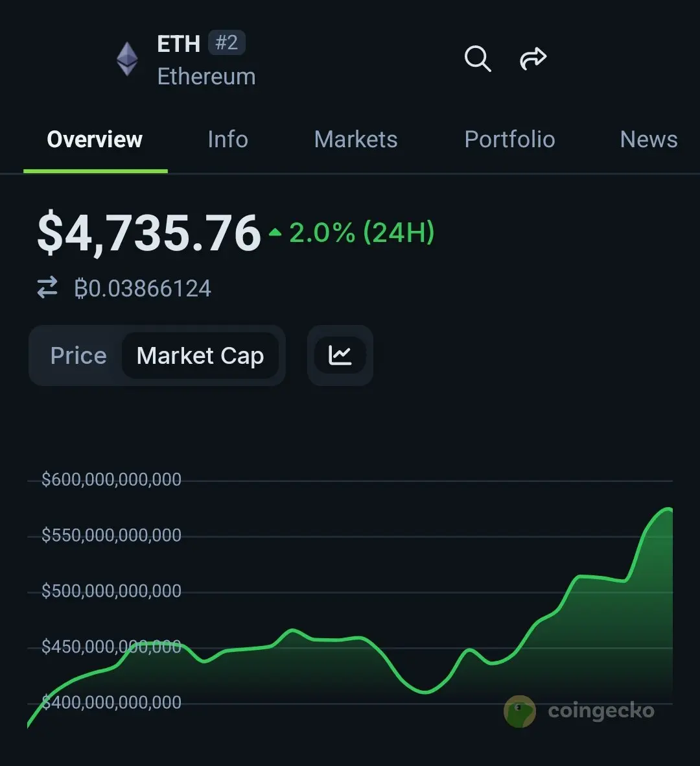Switch chart to Price view
700x766 pixels.
tap(78, 355)
